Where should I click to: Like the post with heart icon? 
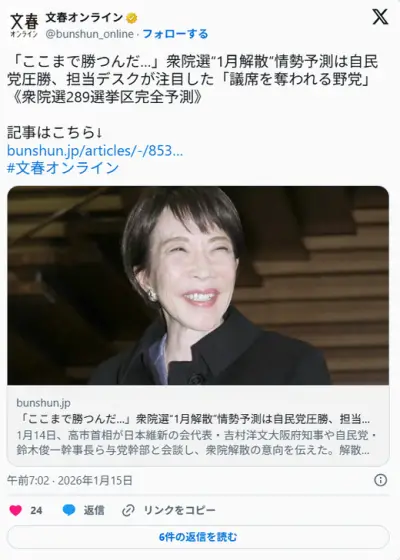tap(15, 510)
